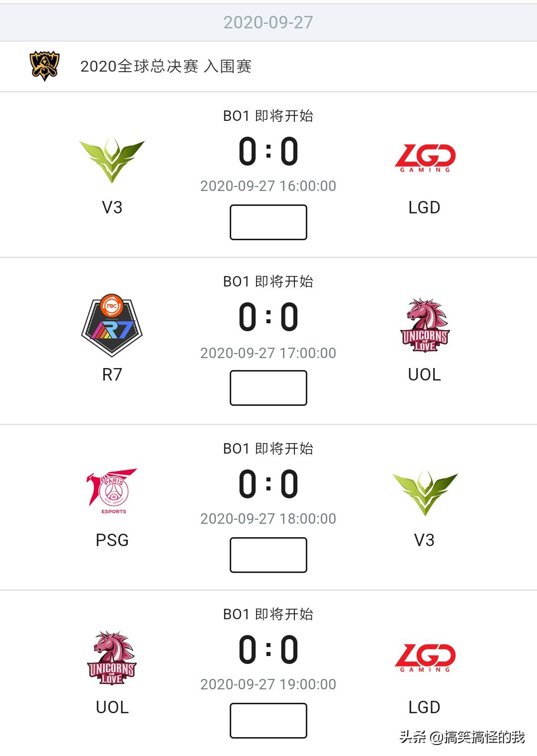
Task: Open the PSG Esports team logo
Action: click(112, 491)
